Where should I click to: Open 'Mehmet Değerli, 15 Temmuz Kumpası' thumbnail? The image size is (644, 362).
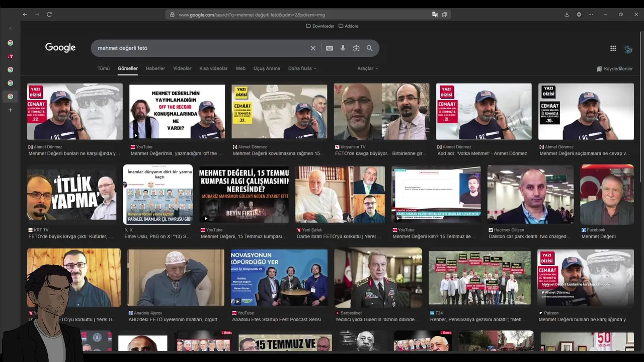point(244,194)
